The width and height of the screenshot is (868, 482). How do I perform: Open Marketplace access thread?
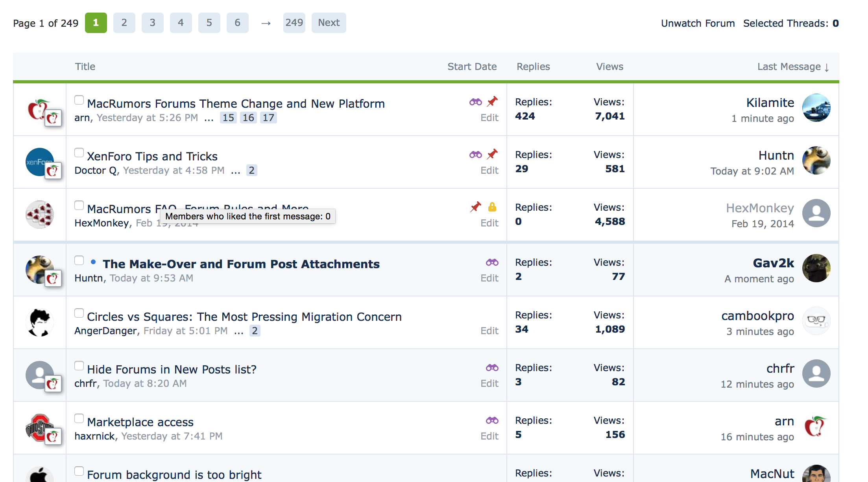(140, 422)
